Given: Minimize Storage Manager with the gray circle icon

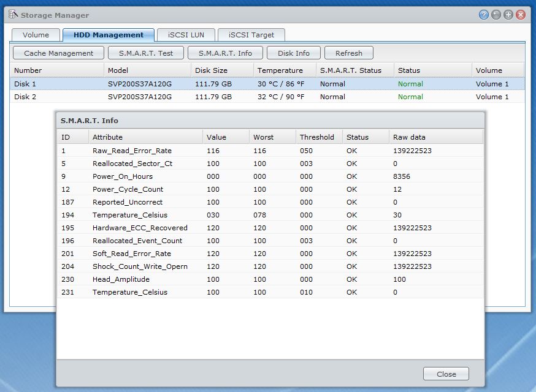Looking at the screenshot, I should (496, 15).
